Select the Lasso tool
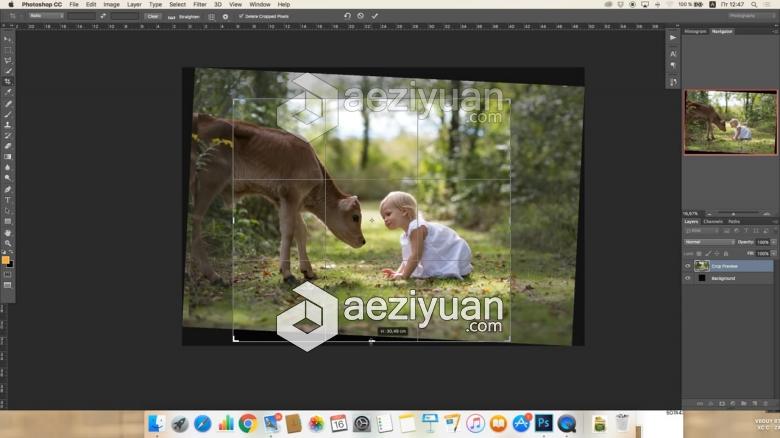780x438 pixels. (x=7, y=61)
